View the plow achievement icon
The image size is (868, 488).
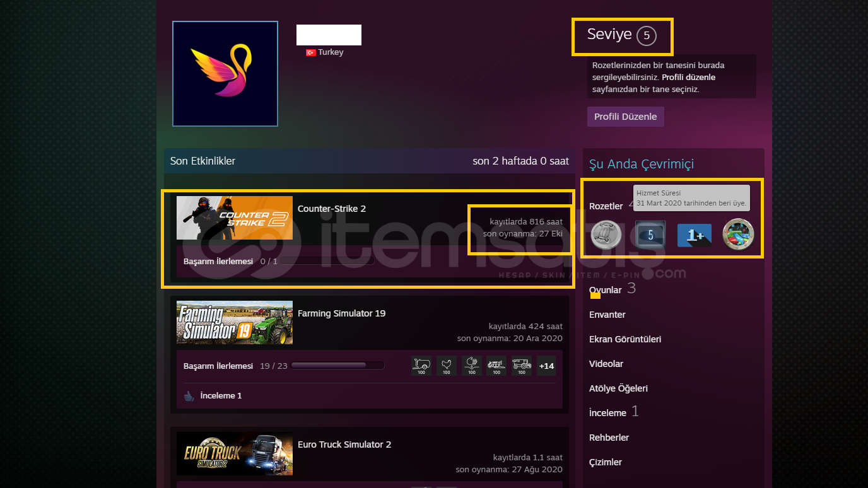pyautogui.click(x=496, y=366)
